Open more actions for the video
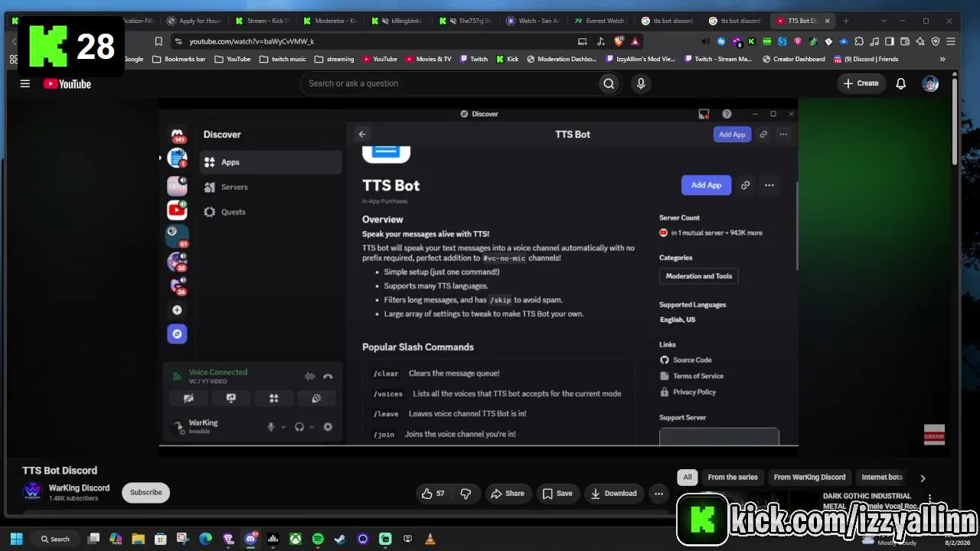Image resolution: width=980 pixels, height=551 pixels. click(x=658, y=494)
